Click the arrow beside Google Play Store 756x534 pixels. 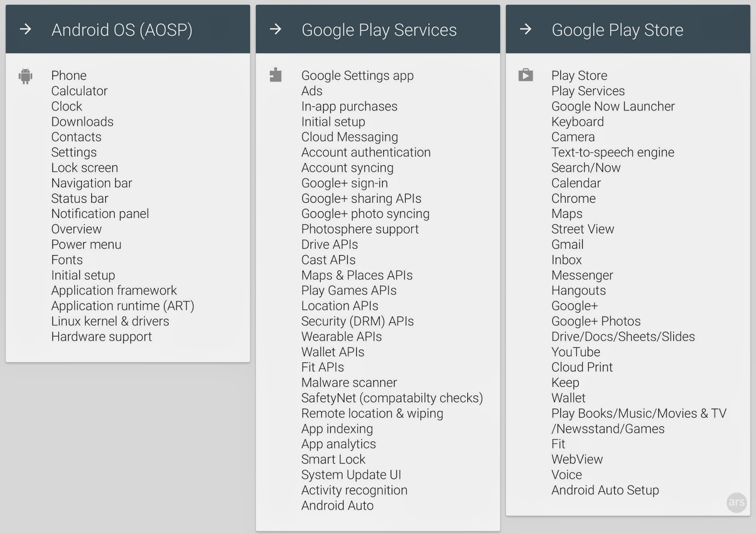(526, 29)
